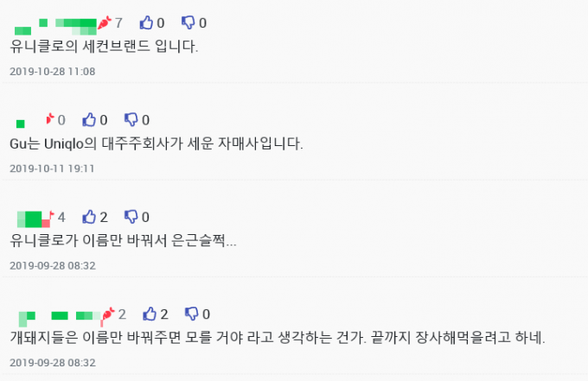Downvote the 은근슬쩍 comment

(x=131, y=217)
